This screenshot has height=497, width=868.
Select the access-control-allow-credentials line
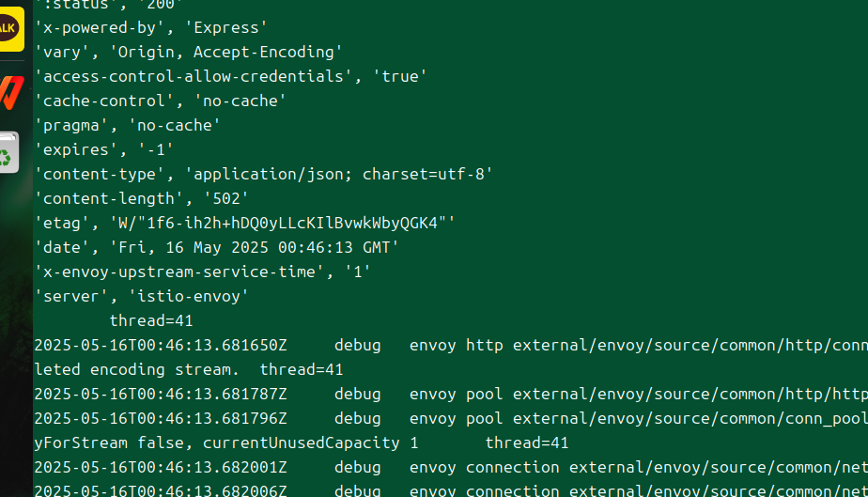(x=231, y=76)
